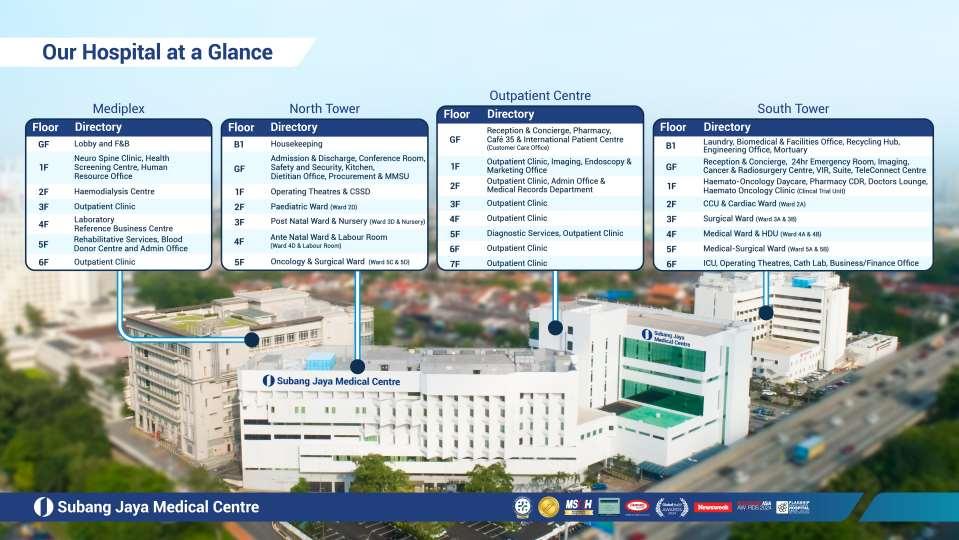Click 'Outpatient Clinic' on Outpatient Centre 4F row
This screenshot has height=540, width=959.
[x=517, y=218]
